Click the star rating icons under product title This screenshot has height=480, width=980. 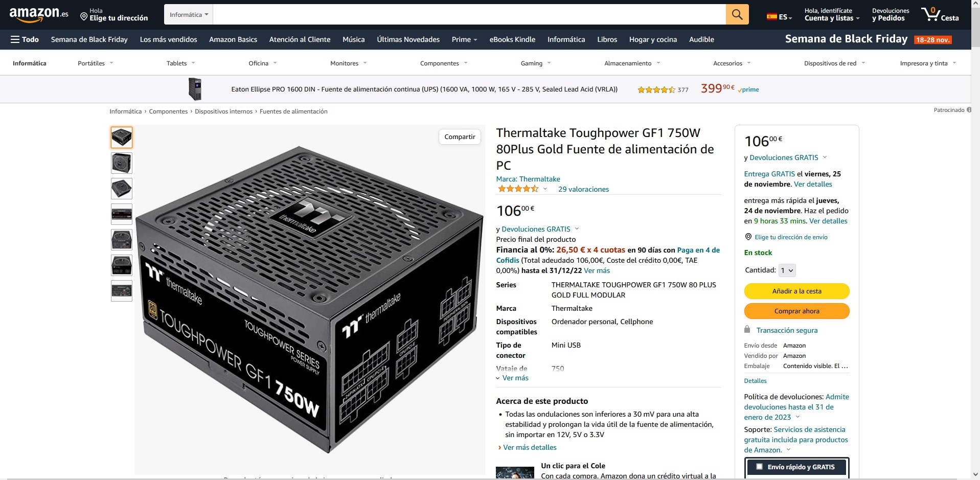pyautogui.click(x=518, y=189)
